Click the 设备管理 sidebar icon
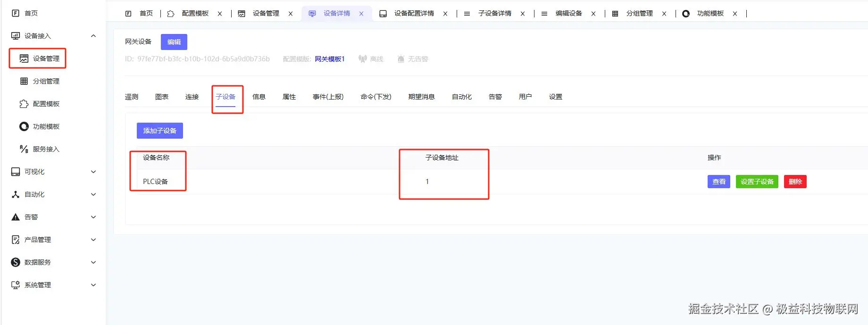Viewport: 868px width, 325px height. tap(24, 58)
